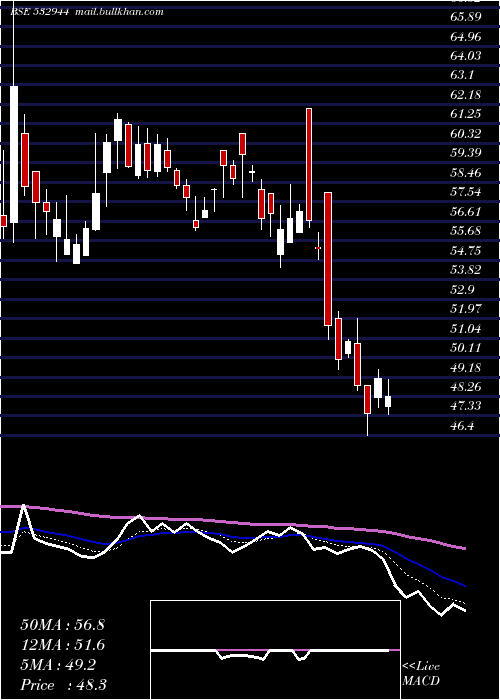Select the 61.25 price axis label

466,114
